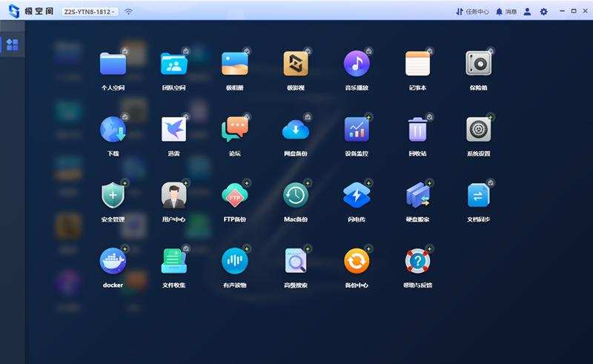The height and width of the screenshot is (364, 593).
Task: Launch 闪电传 quick transfer
Action: (357, 196)
